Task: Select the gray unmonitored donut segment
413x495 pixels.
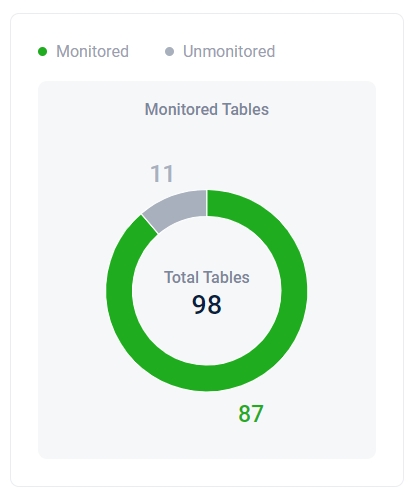Action: pos(178,207)
